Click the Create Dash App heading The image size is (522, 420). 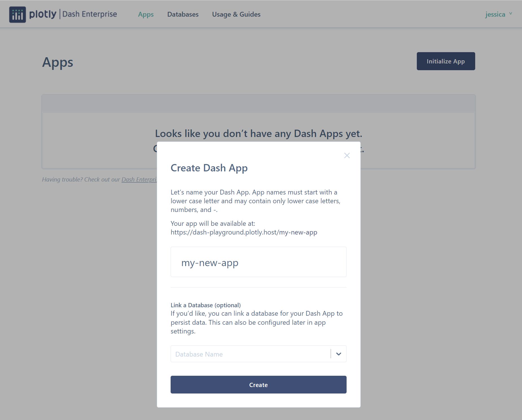[209, 168]
